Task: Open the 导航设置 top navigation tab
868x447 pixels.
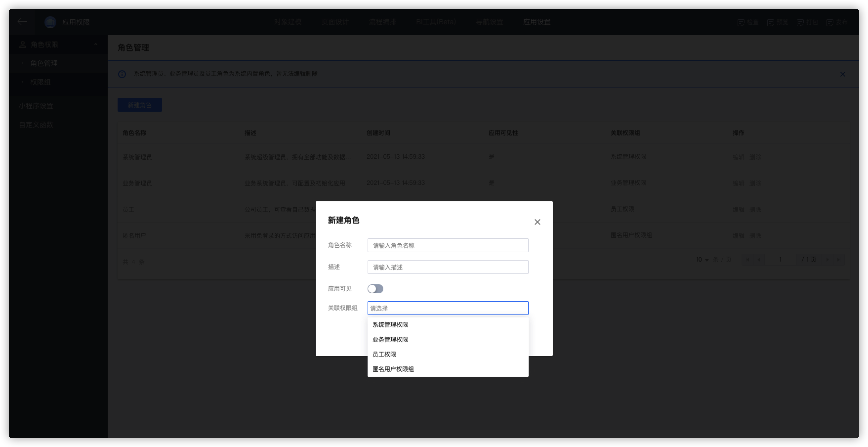Action: pyautogui.click(x=489, y=22)
